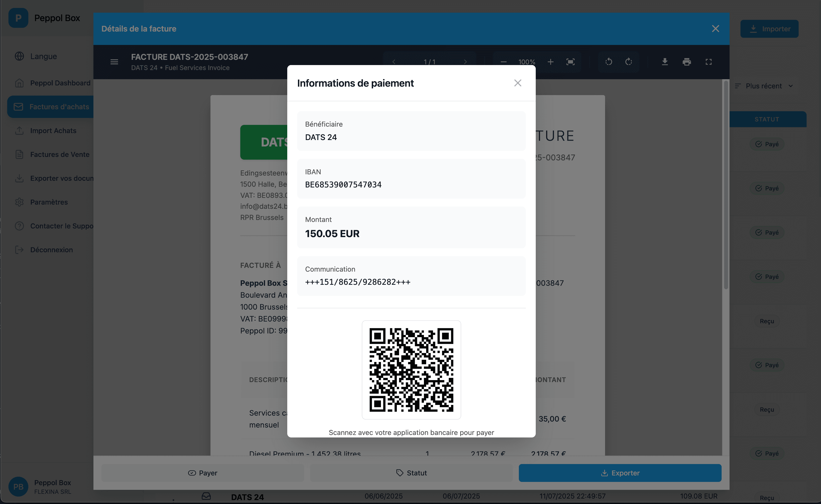Click the Paramètres gear icon
Screen dimensions: 821x504
(19, 202)
